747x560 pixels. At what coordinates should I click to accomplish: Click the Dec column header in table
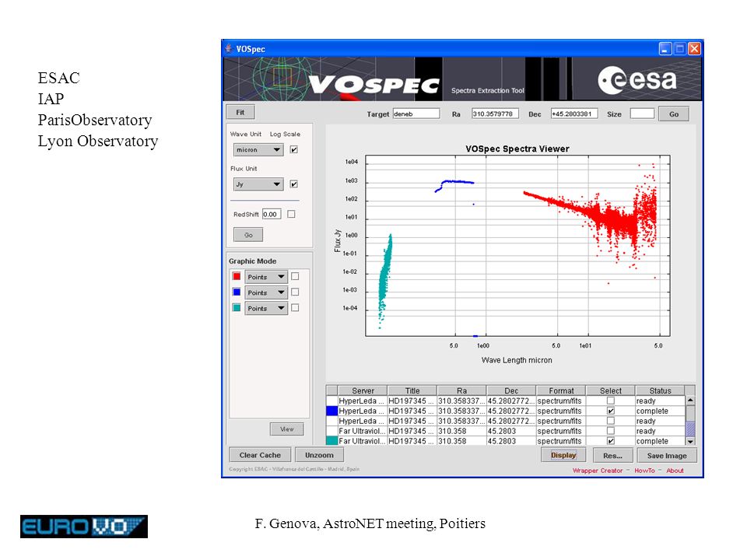511,390
